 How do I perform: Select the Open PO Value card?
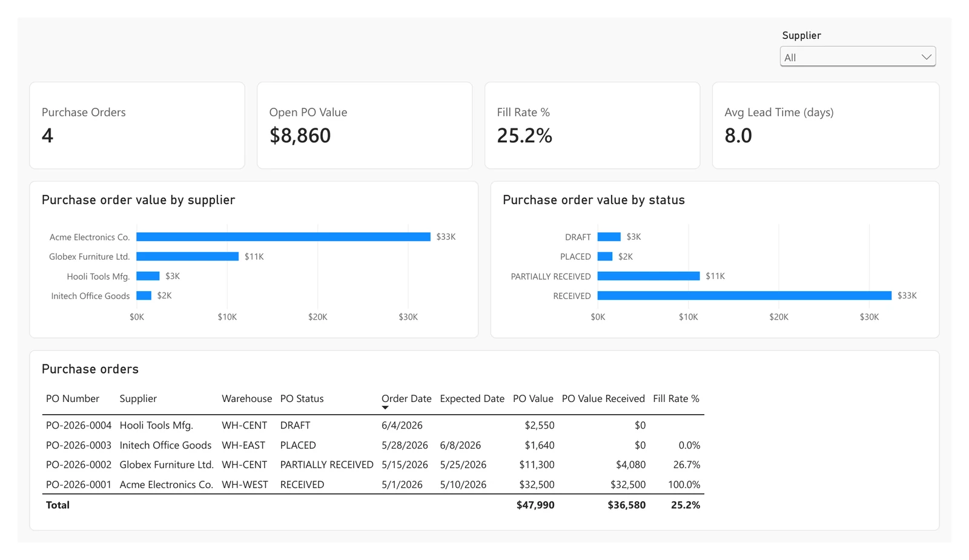point(365,125)
